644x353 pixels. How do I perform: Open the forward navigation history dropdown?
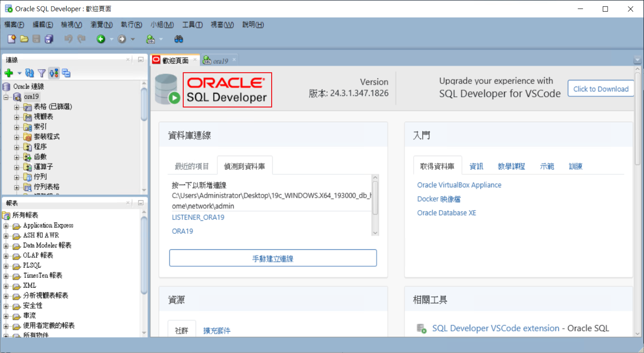(x=132, y=39)
